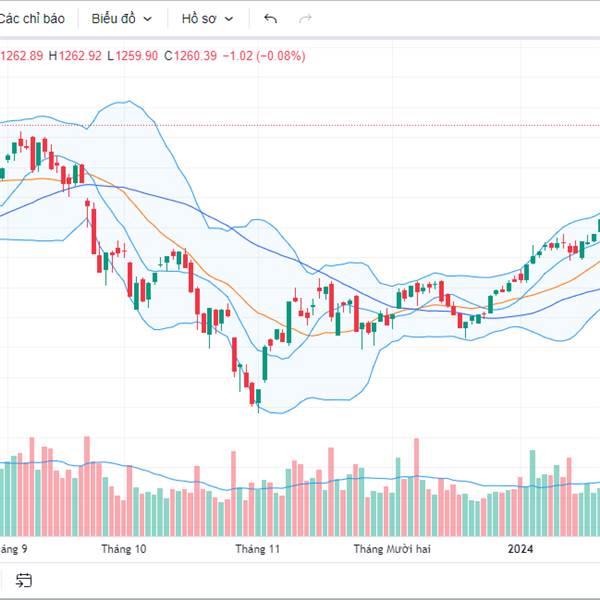
Task: Click the L1259.90 low price value
Action: pyautogui.click(x=132, y=56)
